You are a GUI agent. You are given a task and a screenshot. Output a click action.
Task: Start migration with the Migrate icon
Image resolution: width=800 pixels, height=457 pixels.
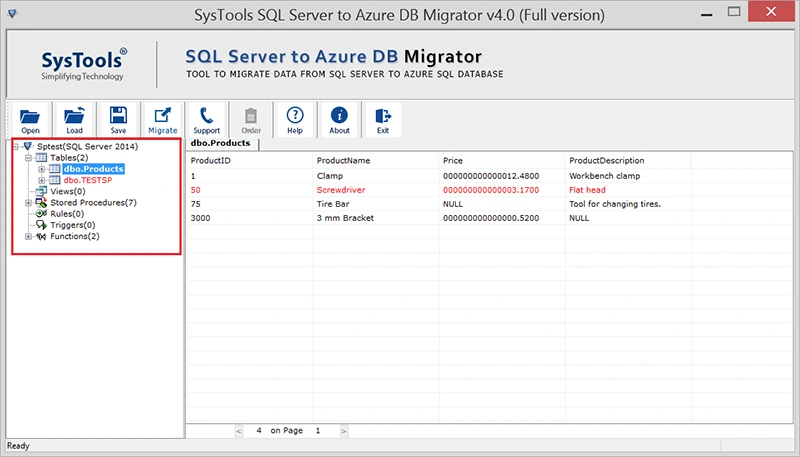pyautogui.click(x=162, y=117)
